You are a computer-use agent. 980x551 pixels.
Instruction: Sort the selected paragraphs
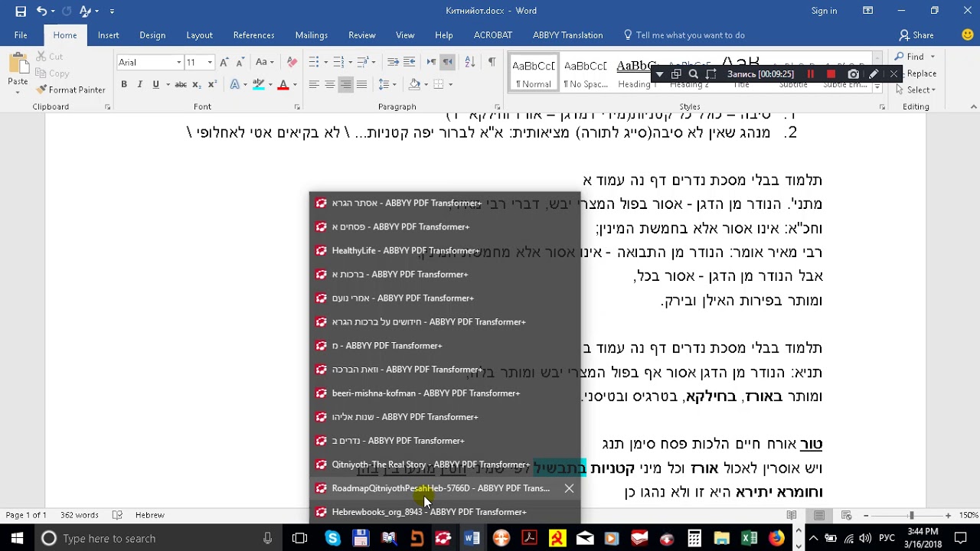pos(470,62)
